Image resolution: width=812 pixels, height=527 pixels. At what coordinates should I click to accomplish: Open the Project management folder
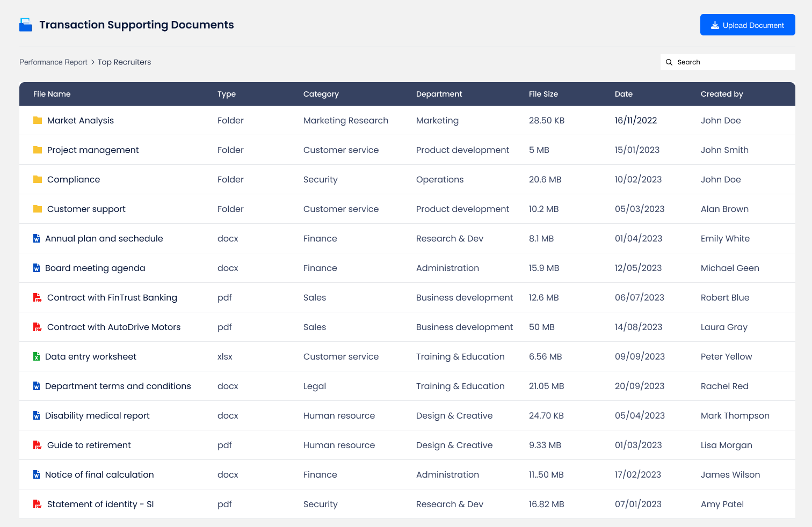tap(93, 150)
